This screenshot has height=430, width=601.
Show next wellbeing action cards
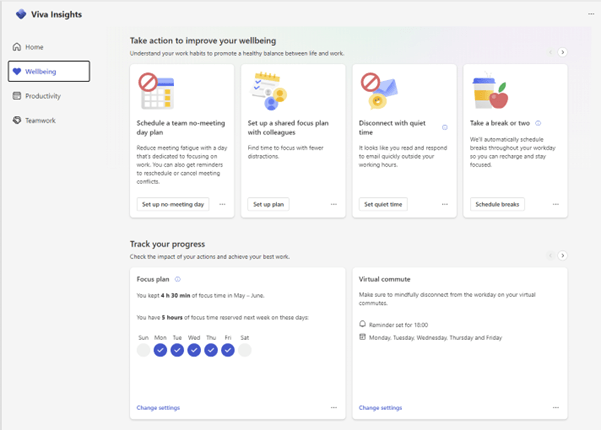[562, 52]
